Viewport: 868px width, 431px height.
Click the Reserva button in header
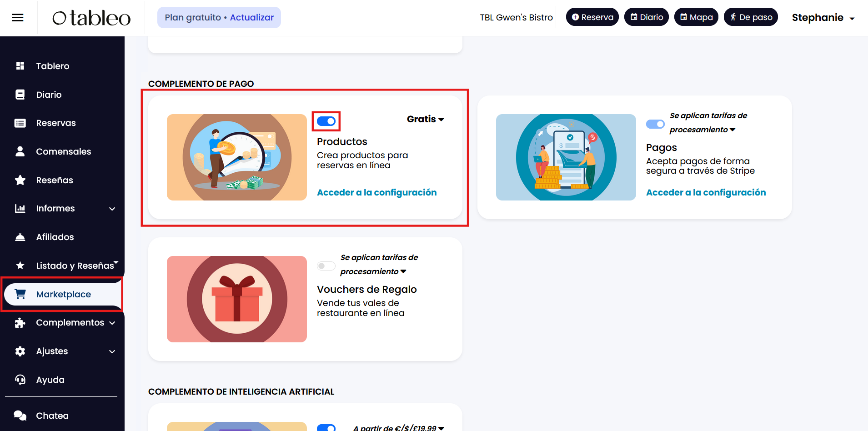click(592, 17)
